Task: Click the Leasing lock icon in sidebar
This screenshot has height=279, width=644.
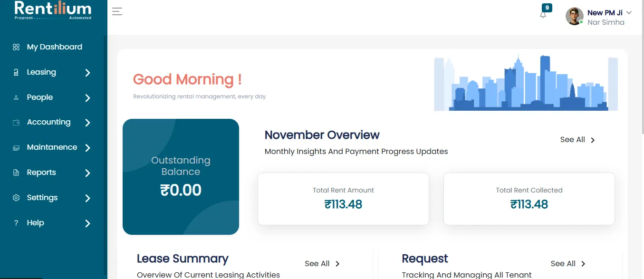Action: [16, 72]
